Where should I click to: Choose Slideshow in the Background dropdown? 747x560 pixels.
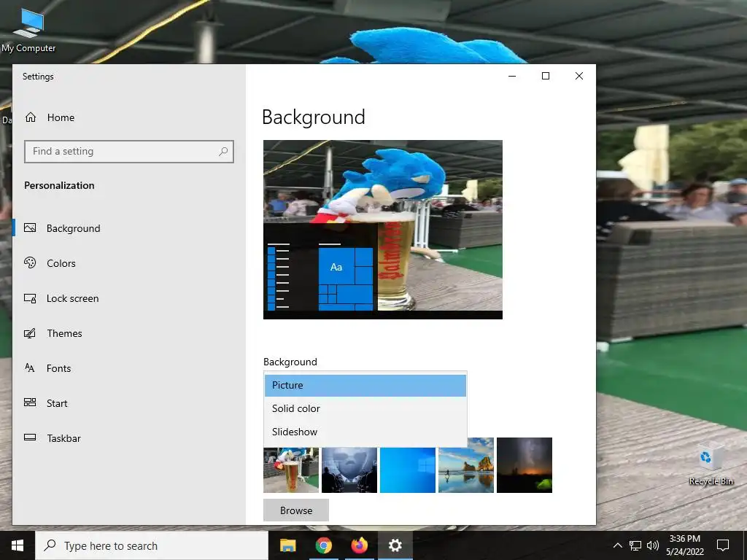click(365, 432)
